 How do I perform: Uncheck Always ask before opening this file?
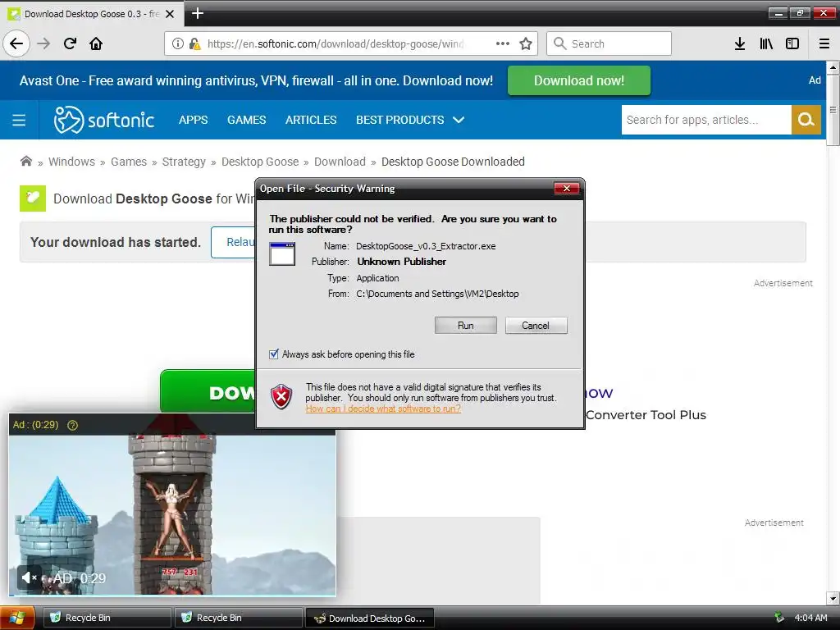click(274, 354)
